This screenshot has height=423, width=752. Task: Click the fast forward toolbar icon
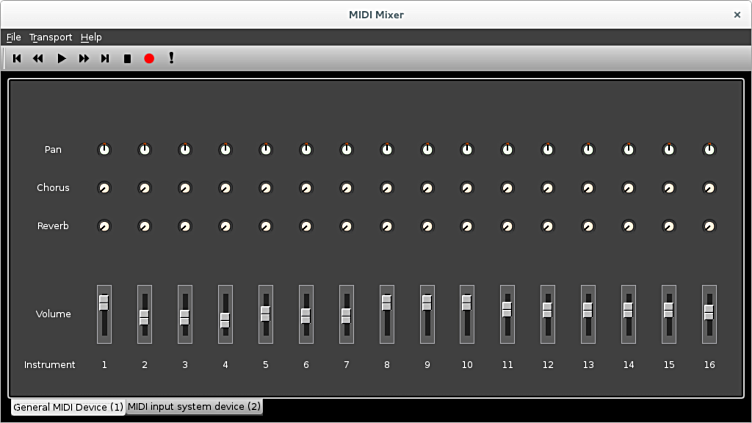(84, 59)
